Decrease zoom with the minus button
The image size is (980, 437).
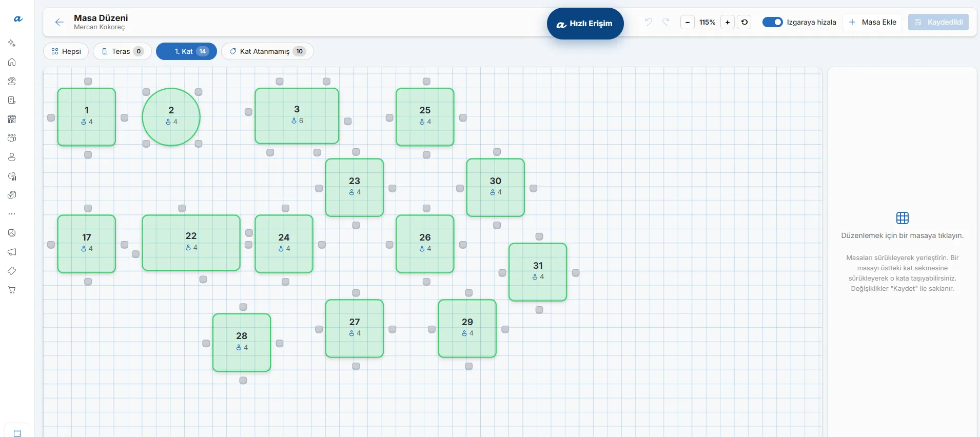tap(688, 22)
